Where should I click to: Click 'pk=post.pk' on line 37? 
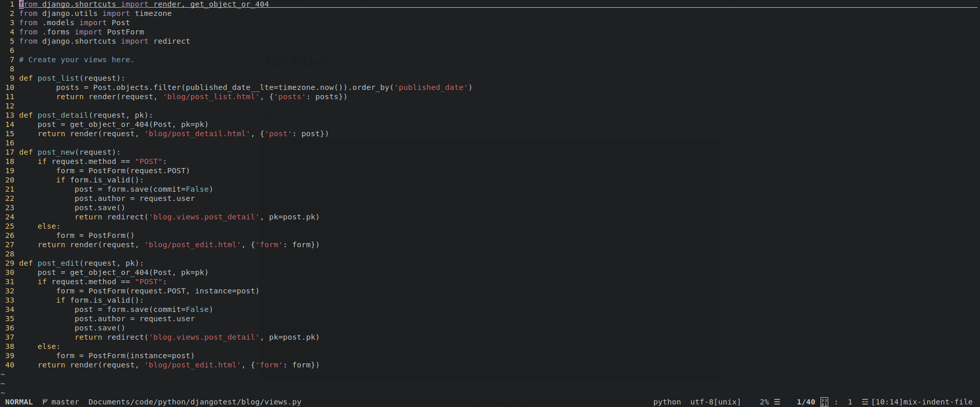tap(292, 337)
